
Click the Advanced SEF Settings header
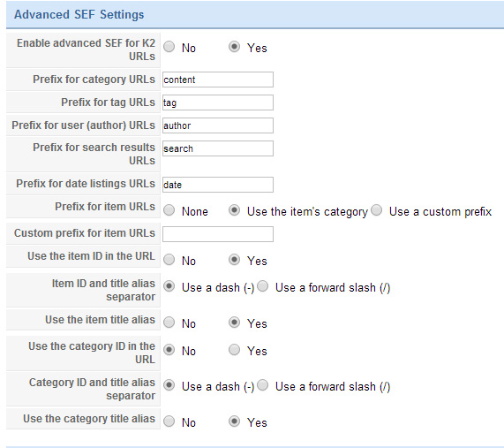[79, 14]
